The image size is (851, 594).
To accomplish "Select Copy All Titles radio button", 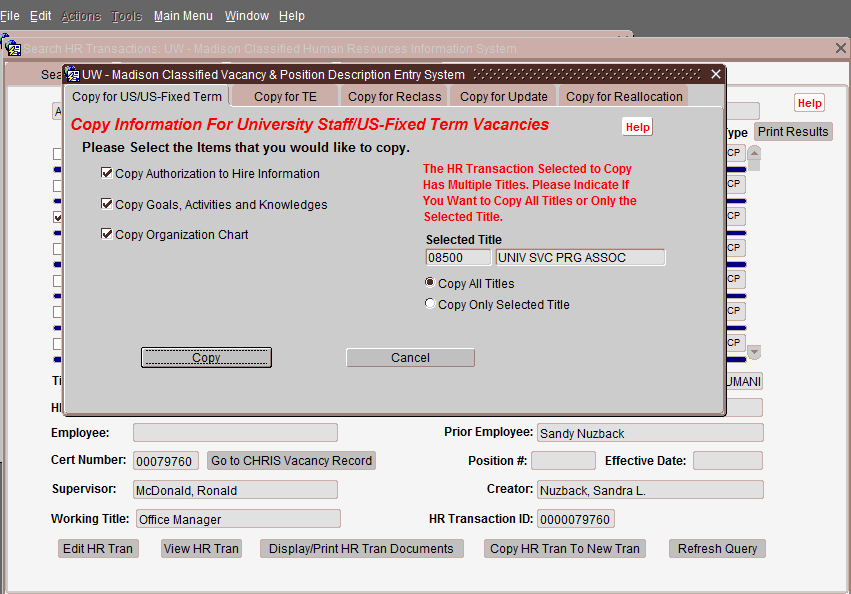I will (x=430, y=282).
